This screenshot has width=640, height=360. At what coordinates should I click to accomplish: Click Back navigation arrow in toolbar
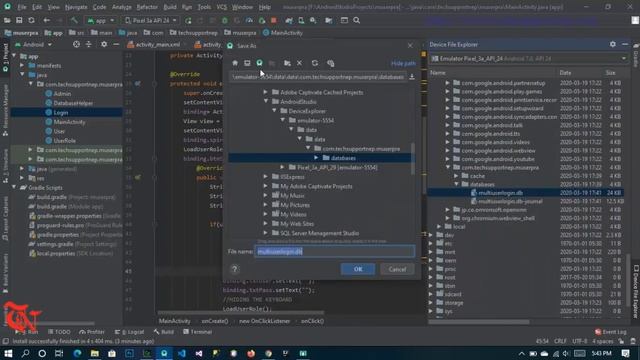click(47, 20)
